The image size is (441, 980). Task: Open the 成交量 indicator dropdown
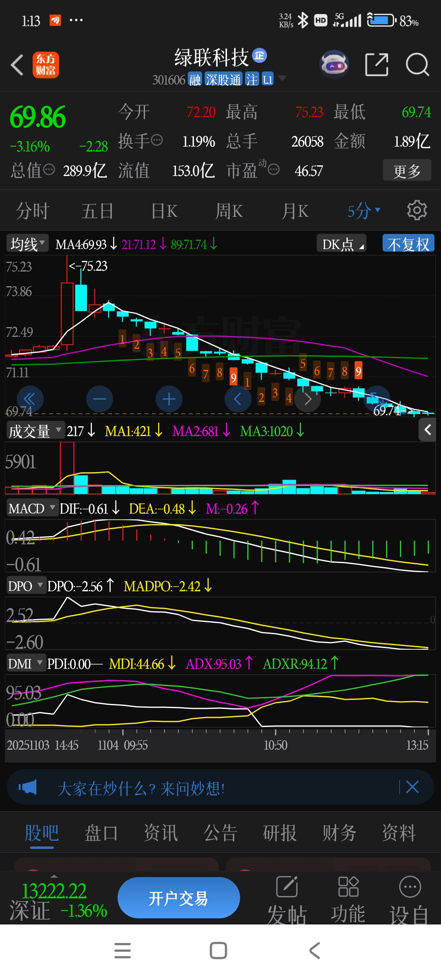tap(36, 430)
